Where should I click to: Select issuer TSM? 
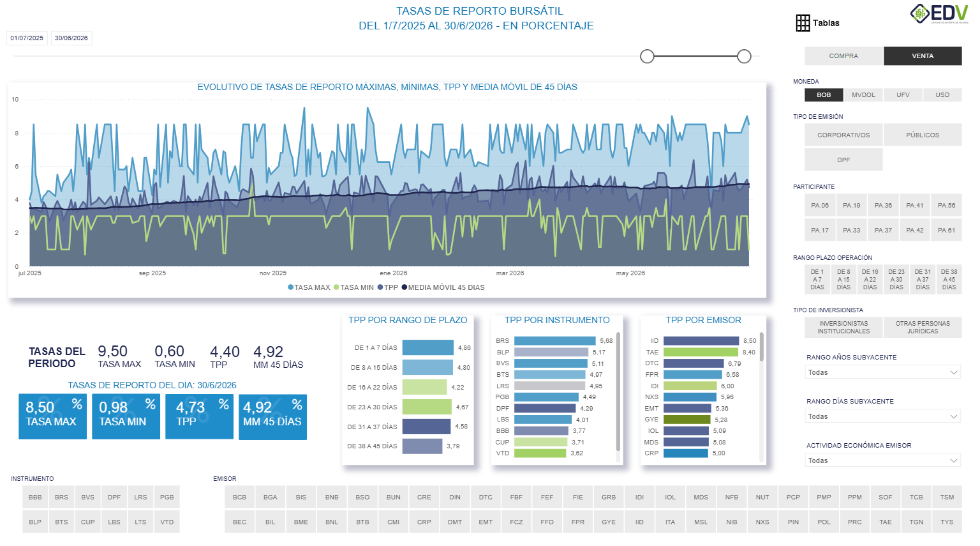pos(947,497)
